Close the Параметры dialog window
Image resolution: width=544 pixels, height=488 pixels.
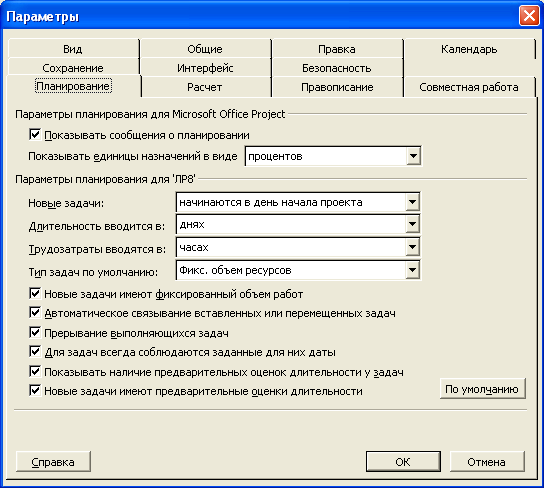tap(529, 16)
